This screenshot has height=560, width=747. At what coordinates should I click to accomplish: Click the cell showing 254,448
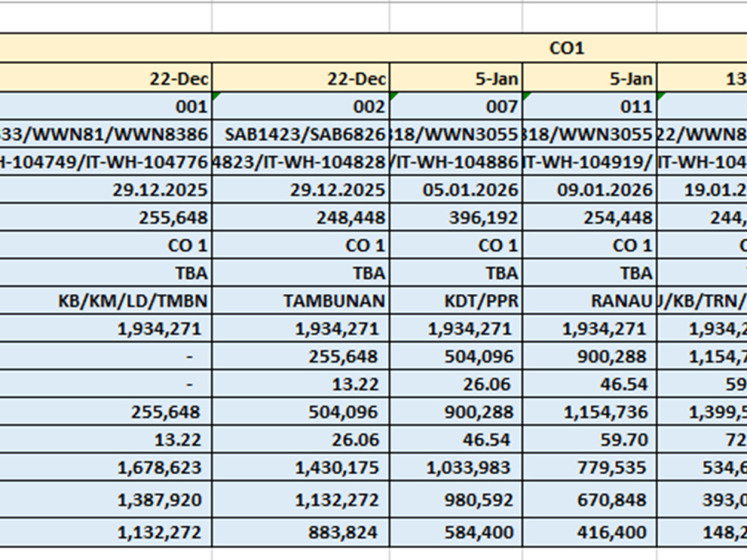(590, 217)
